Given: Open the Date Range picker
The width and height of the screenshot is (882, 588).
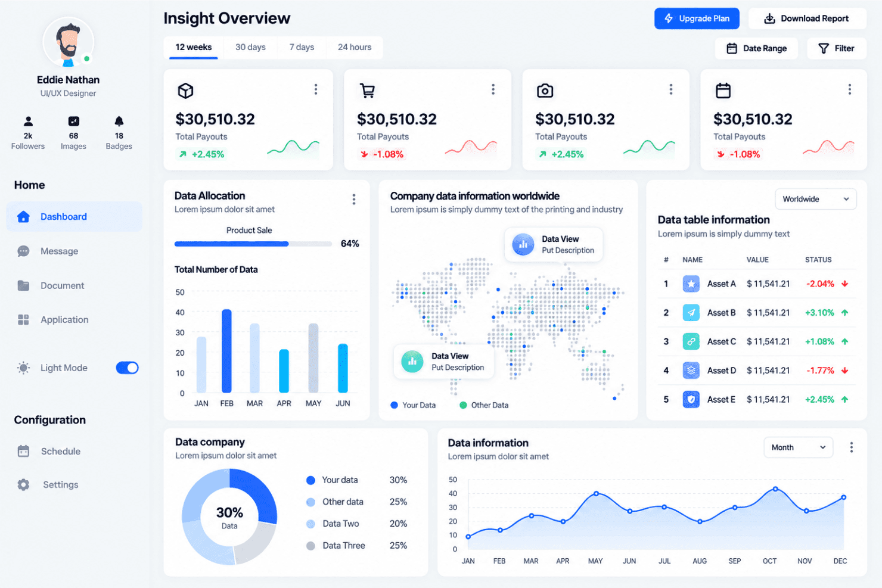Looking at the screenshot, I should tap(756, 48).
